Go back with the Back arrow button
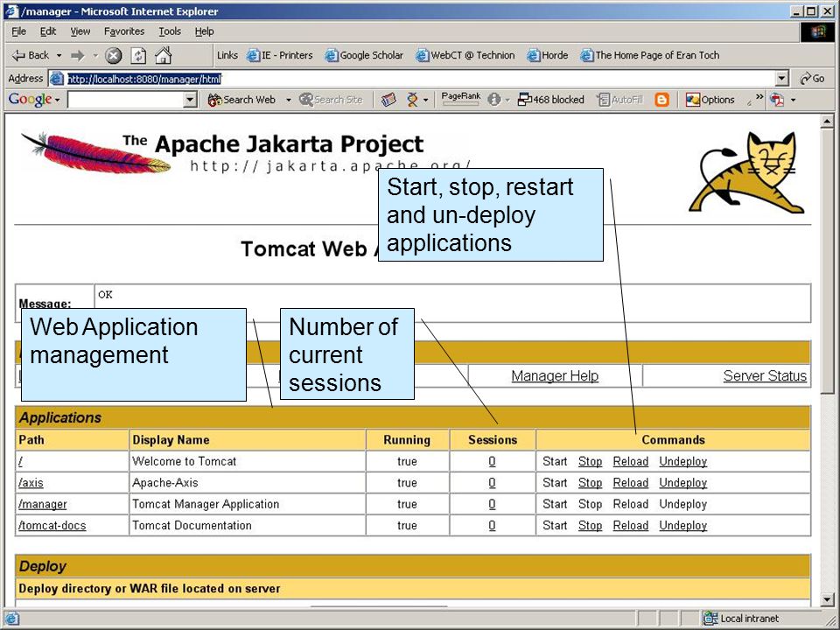 (30, 55)
